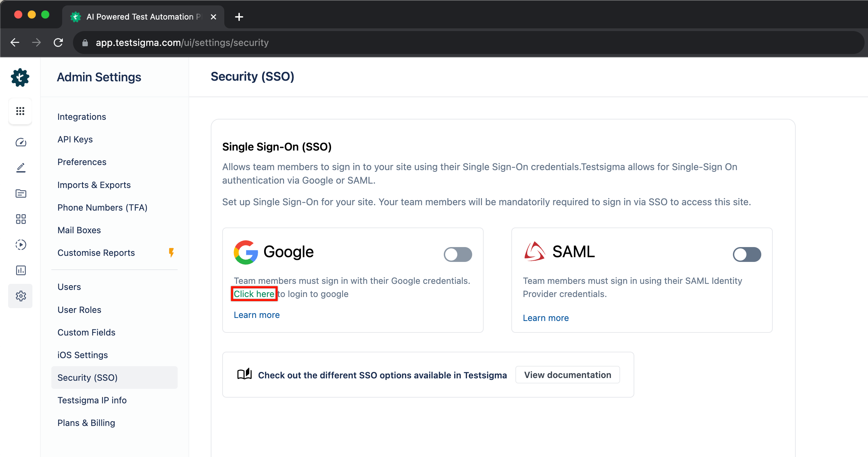The width and height of the screenshot is (868, 457).
Task: Open the run results play icon
Action: coord(21,245)
